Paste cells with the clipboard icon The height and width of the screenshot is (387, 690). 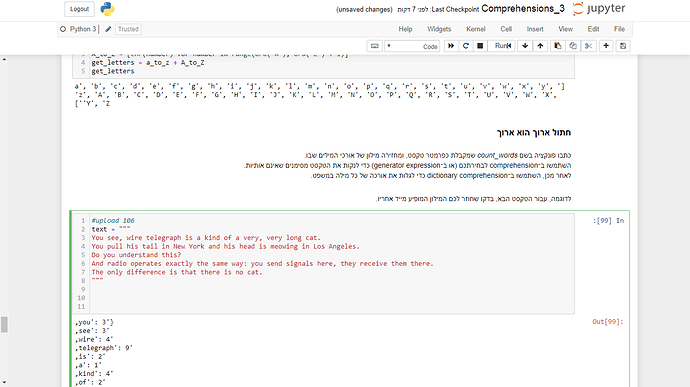(x=558, y=46)
